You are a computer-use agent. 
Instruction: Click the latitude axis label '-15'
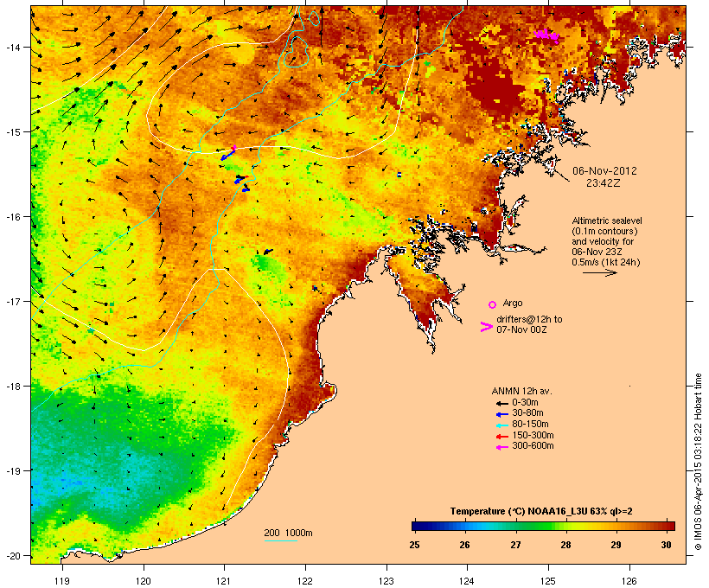(12, 132)
